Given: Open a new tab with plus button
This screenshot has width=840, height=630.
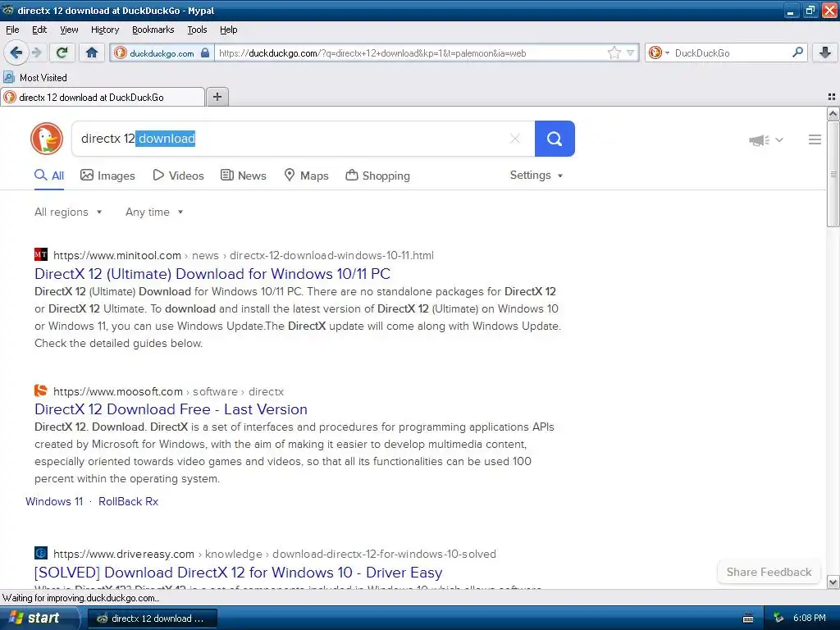Looking at the screenshot, I should tap(217, 97).
